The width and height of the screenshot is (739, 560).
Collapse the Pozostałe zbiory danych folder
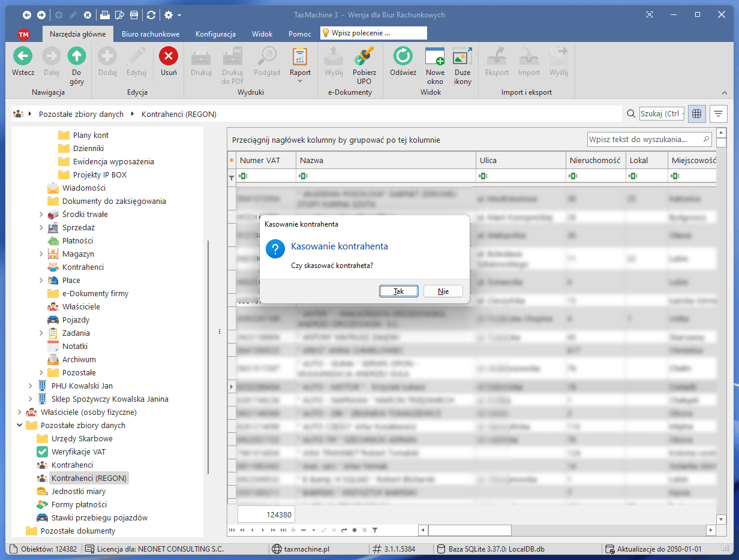(x=20, y=426)
